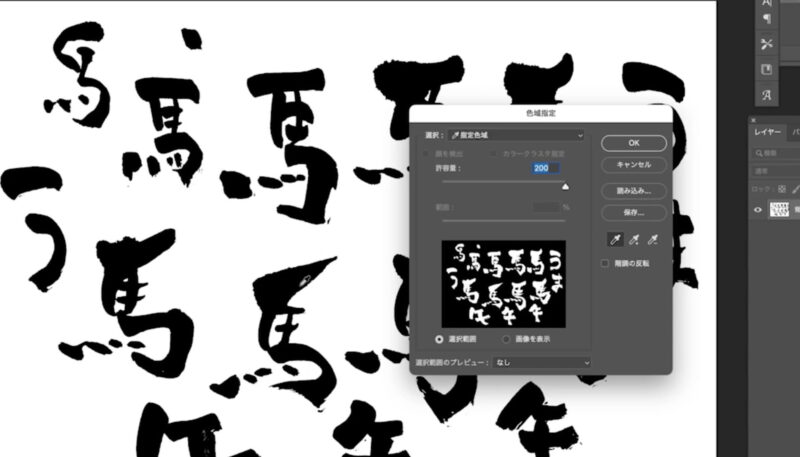Open the Glyphs panel script A icon

pos(766,95)
